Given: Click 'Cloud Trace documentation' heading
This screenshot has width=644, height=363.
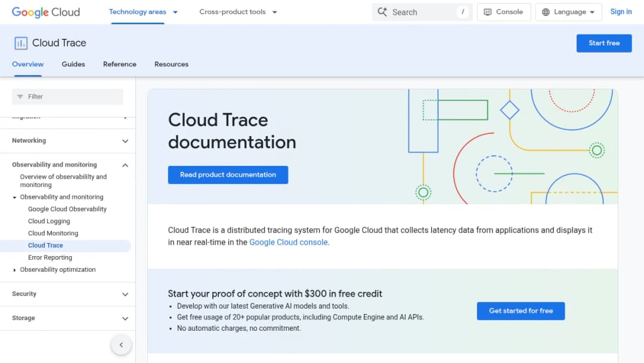Looking at the screenshot, I should point(231,131).
